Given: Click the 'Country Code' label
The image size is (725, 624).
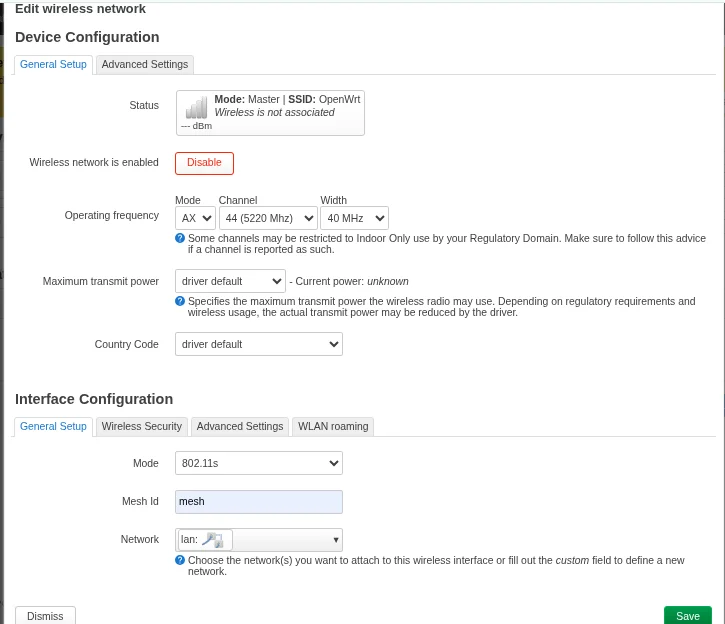Looking at the screenshot, I should (x=127, y=344).
